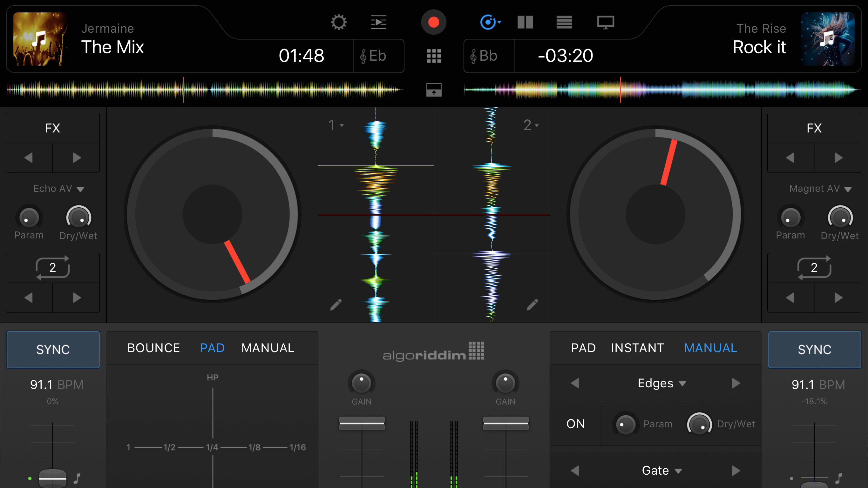This screenshot has width=868, height=488.
Task: Click the -03:20 remaining time display
Action: [x=566, y=56]
